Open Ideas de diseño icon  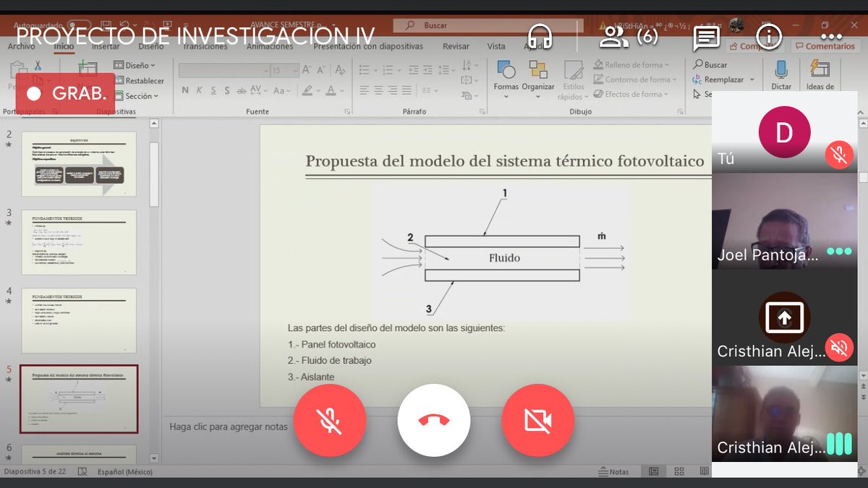pyautogui.click(x=820, y=75)
